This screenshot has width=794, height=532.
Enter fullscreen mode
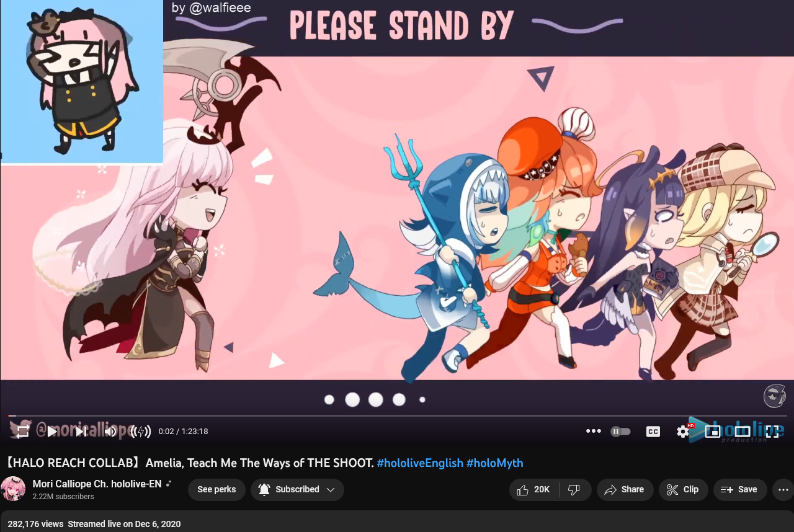pos(772,432)
